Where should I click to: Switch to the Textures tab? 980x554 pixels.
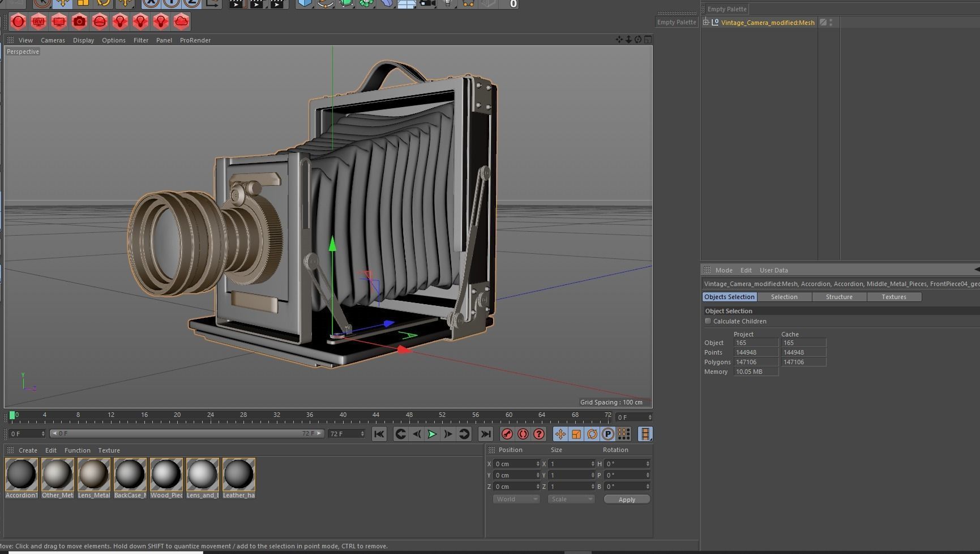pyautogui.click(x=894, y=297)
